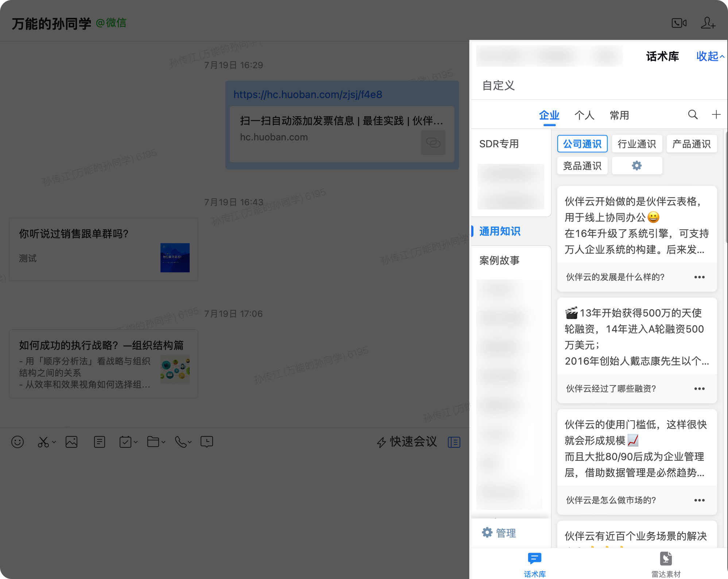728x579 pixels.
Task: Search the script library
Action: click(693, 115)
